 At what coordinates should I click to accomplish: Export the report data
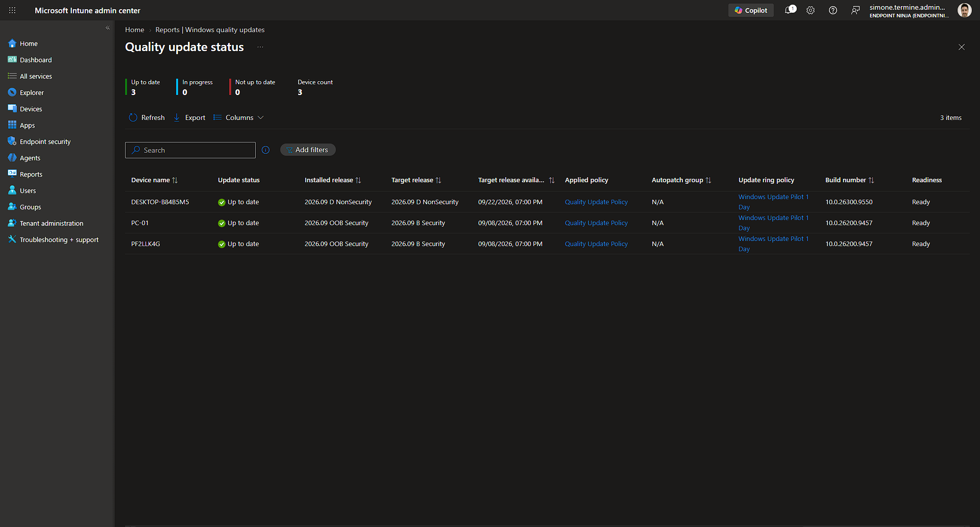click(189, 117)
